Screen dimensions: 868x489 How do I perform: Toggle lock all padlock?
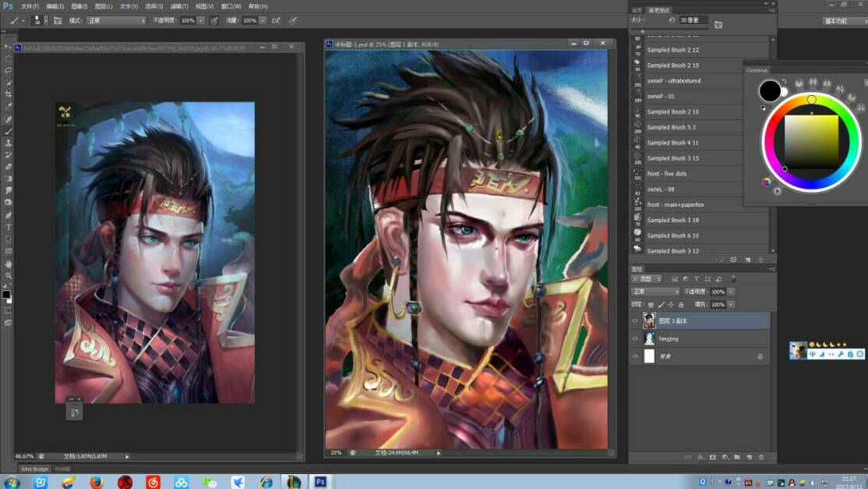pyautogui.click(x=682, y=305)
